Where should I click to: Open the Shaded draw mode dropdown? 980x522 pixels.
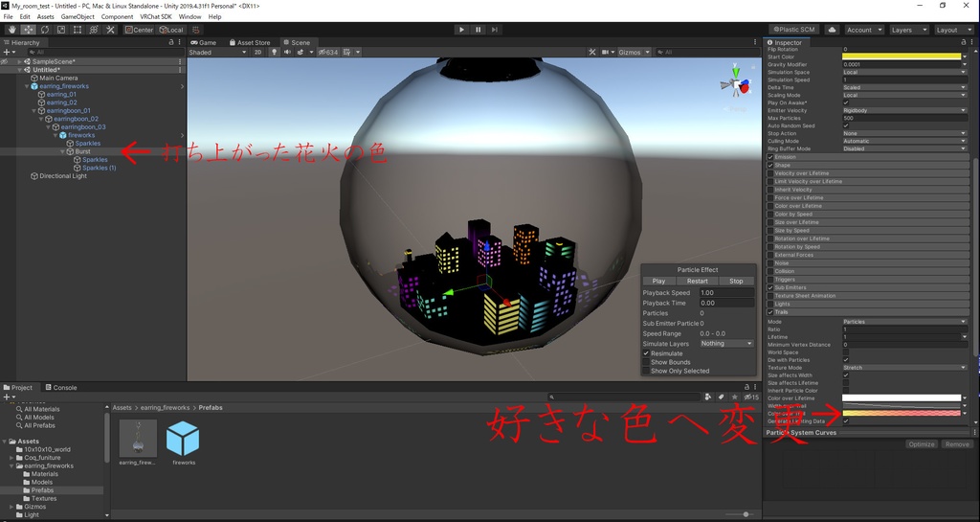coord(218,52)
